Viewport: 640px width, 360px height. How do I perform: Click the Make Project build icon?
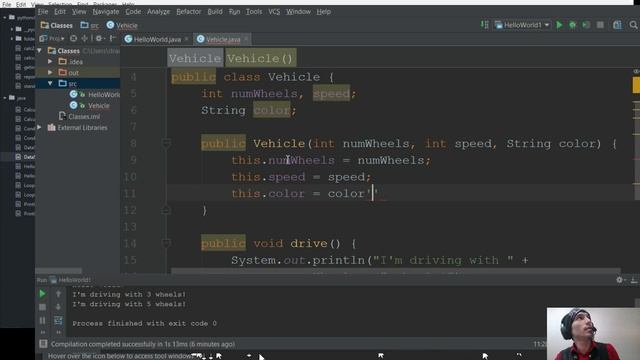(x=484, y=25)
